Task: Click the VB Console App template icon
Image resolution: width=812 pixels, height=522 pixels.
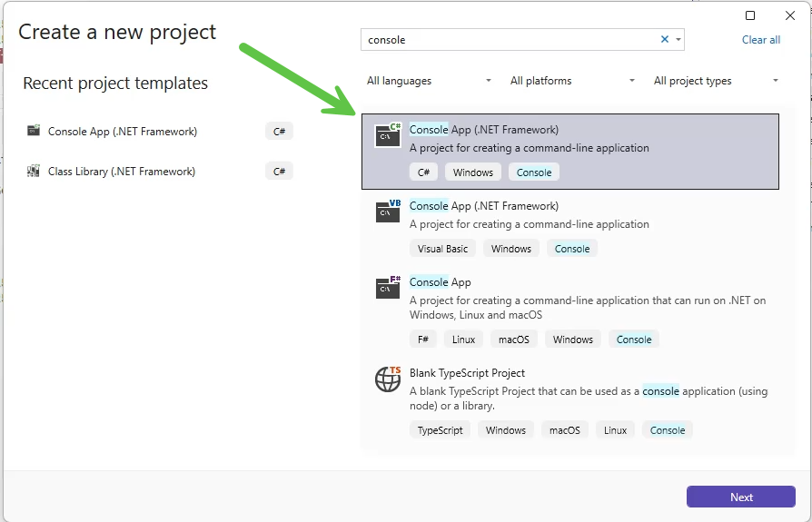Action: (x=388, y=212)
